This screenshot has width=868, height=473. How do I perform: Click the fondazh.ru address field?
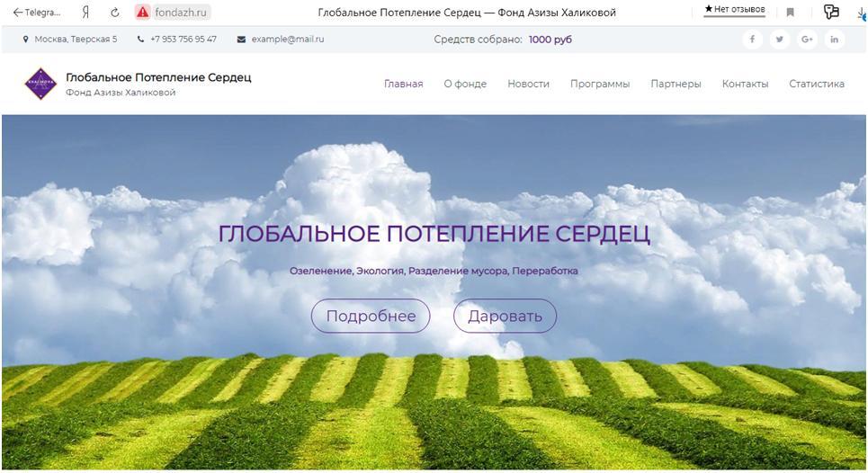[x=181, y=13]
